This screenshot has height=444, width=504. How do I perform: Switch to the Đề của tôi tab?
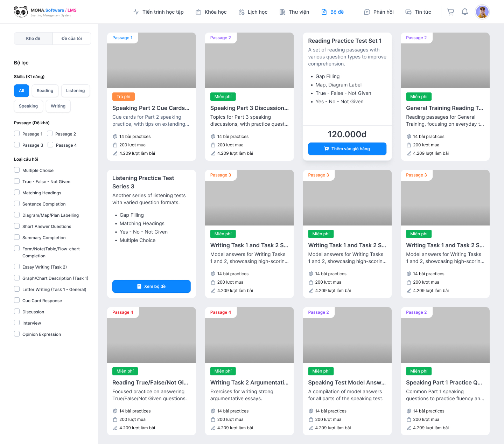[71, 39]
